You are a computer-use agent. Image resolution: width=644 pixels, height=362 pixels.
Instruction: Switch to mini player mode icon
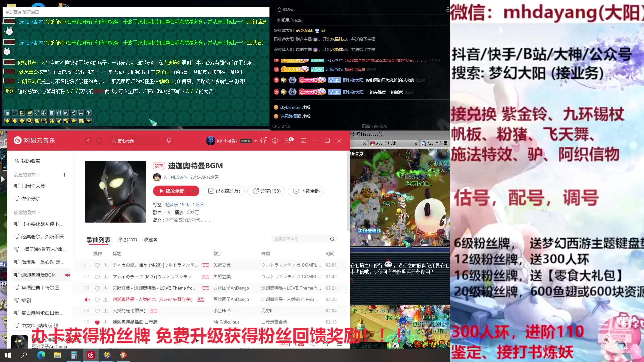point(303,141)
